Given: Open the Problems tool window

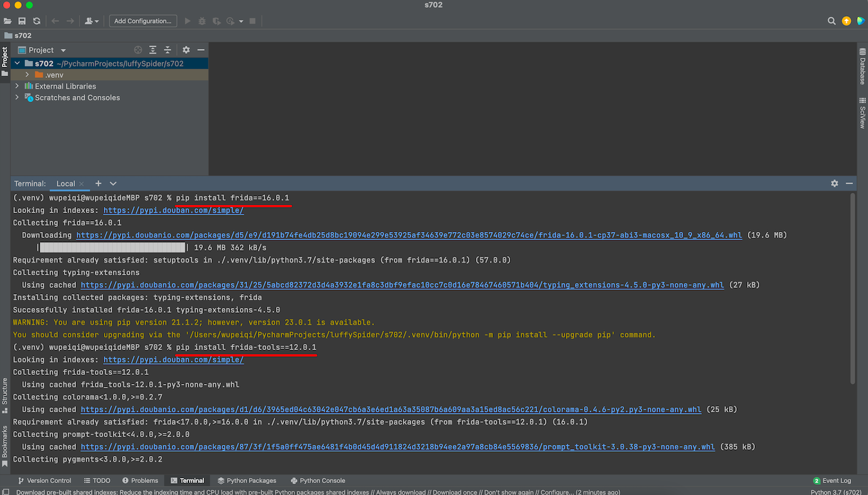Looking at the screenshot, I should (140, 481).
